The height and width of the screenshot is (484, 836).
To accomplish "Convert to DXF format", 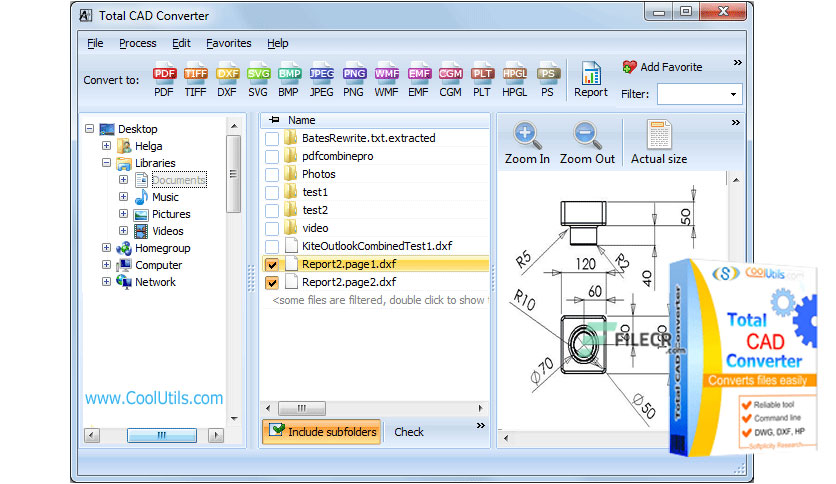I will tap(227, 80).
